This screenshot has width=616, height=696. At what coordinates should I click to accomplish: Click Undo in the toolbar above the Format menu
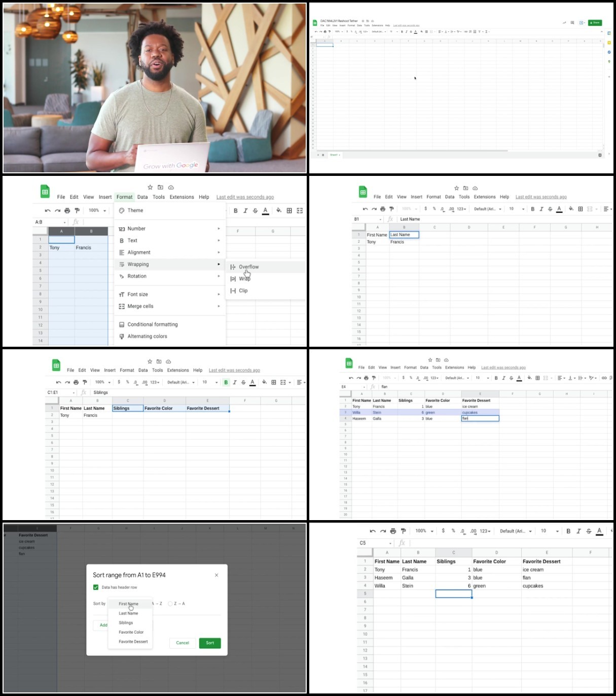point(48,210)
